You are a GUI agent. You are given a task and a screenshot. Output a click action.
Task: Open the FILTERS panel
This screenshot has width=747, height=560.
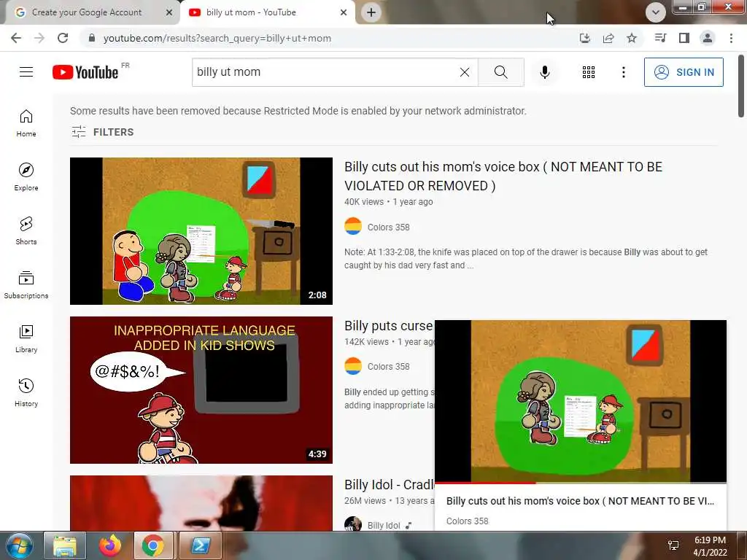coord(102,132)
